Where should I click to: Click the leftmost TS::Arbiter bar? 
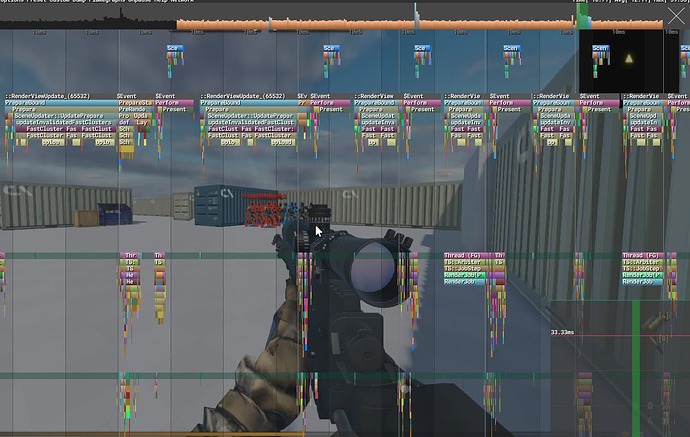point(465,262)
